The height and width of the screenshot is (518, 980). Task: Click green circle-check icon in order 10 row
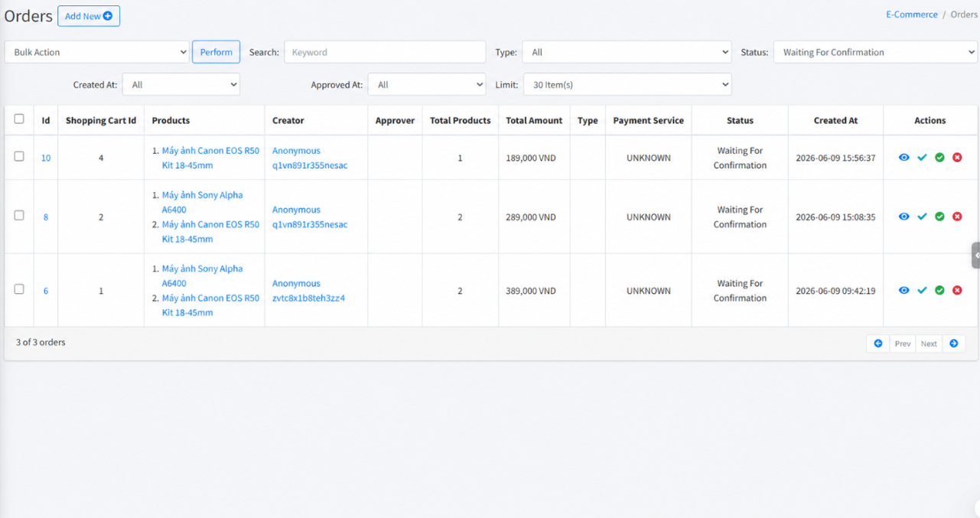(x=939, y=158)
